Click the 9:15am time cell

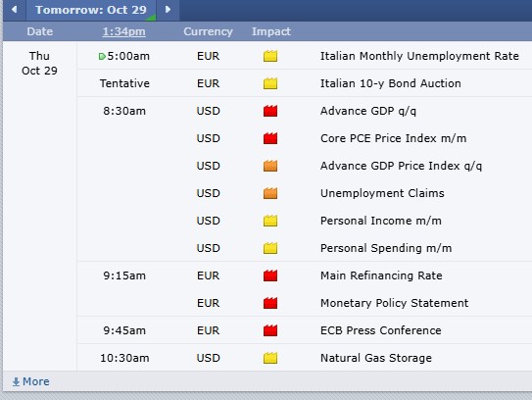coord(124,275)
